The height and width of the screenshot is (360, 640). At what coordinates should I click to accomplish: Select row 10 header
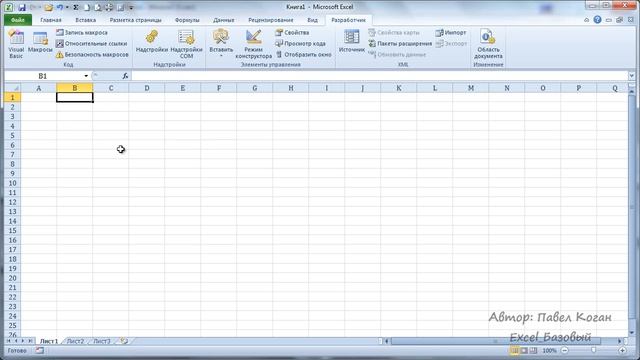click(13, 183)
